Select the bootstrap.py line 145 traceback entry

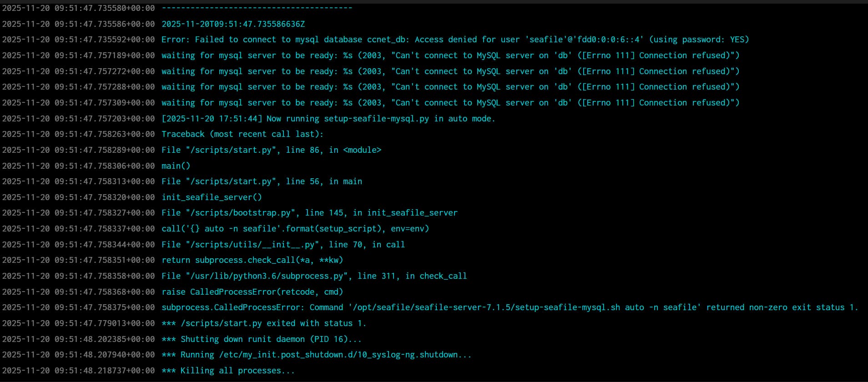pos(309,213)
